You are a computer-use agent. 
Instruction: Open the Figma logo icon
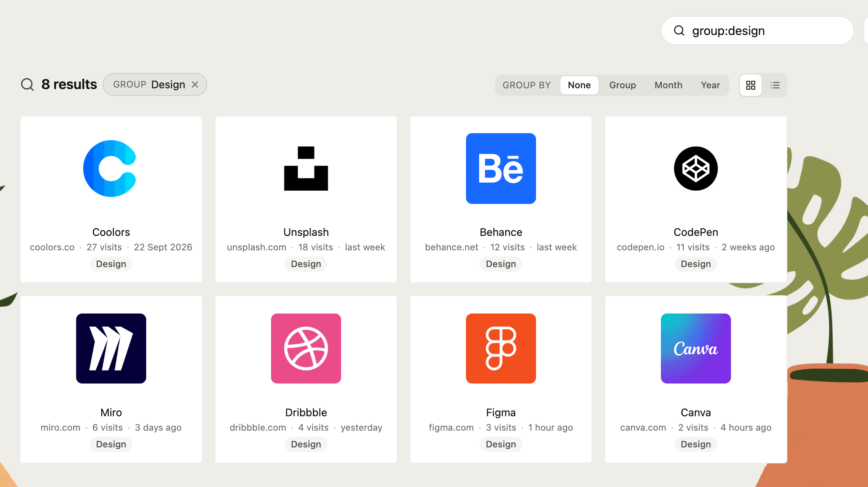501,349
